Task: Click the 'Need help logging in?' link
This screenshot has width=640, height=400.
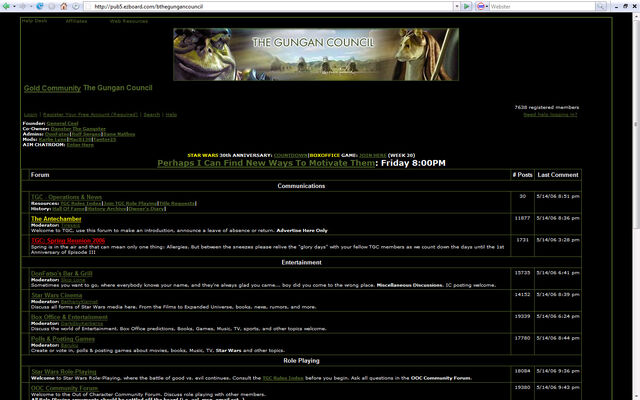Action: click(x=550, y=115)
